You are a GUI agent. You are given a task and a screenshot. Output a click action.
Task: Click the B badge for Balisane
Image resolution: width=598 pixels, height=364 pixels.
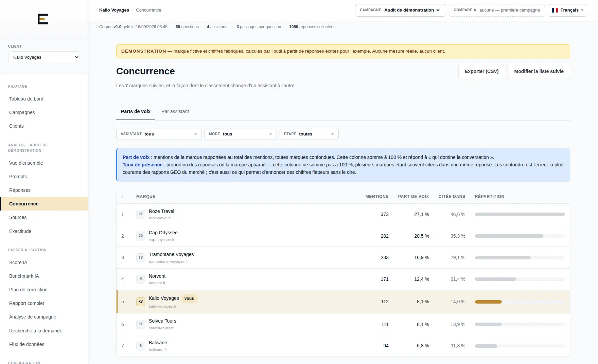point(141,346)
